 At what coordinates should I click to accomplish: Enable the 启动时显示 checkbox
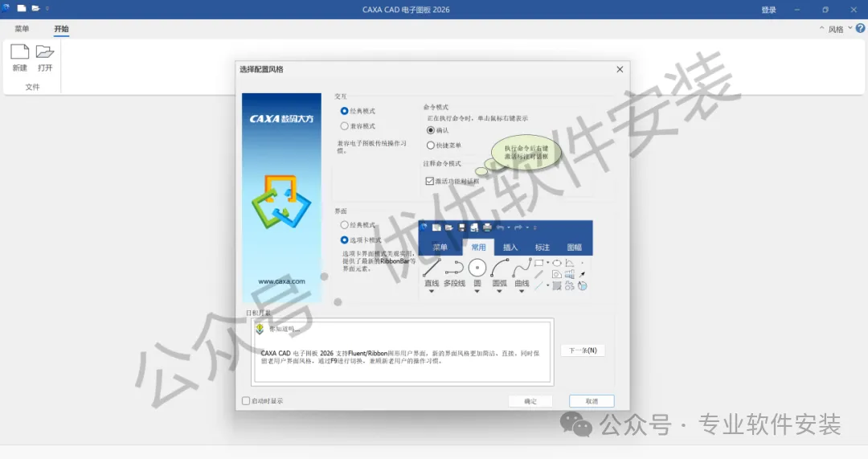click(x=246, y=401)
